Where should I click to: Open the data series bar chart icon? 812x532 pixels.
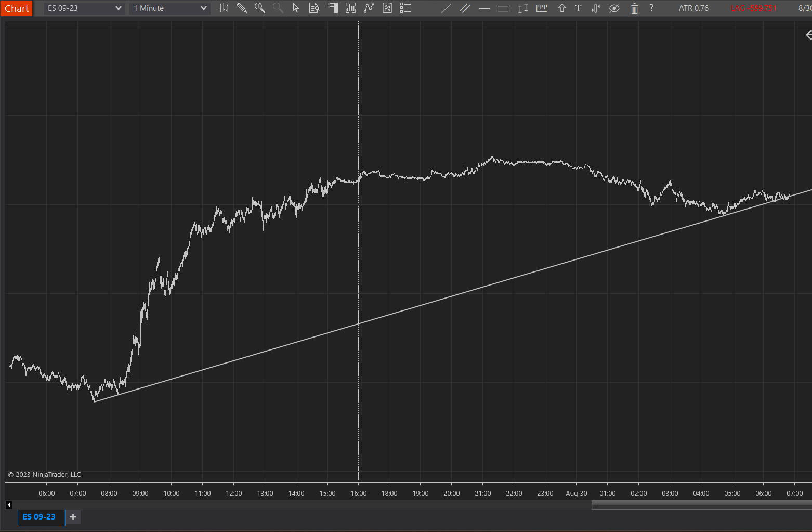coord(351,8)
